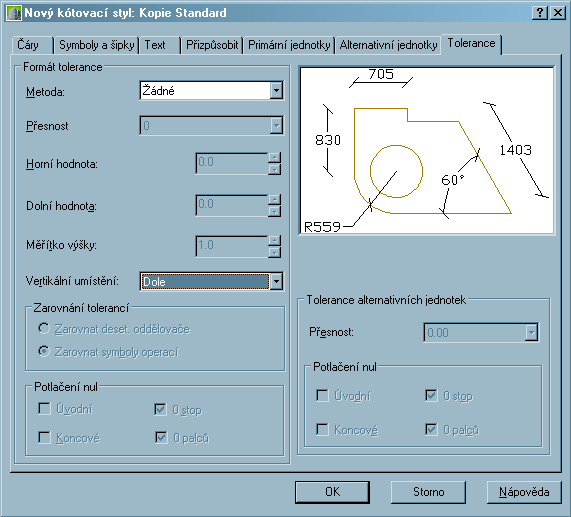Increase Horní hodnota with up spinner arrow
The width and height of the screenshot is (571, 517).
pos(275,158)
